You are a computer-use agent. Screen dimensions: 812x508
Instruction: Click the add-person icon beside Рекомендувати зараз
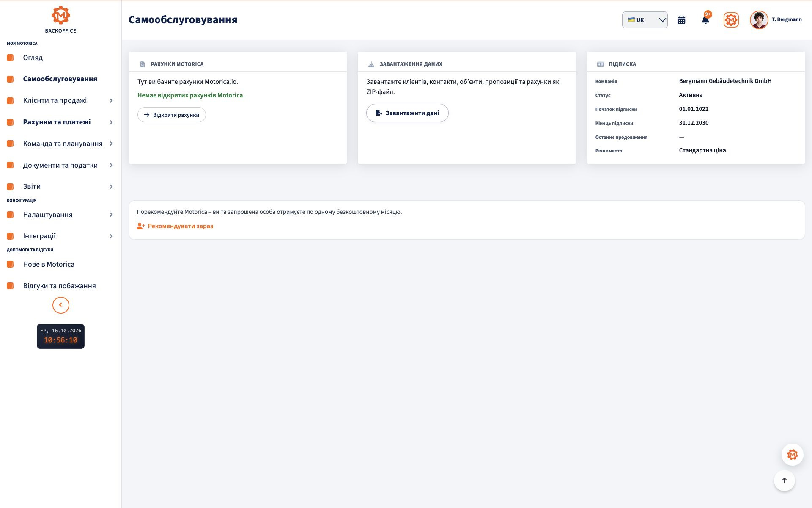[141, 226]
